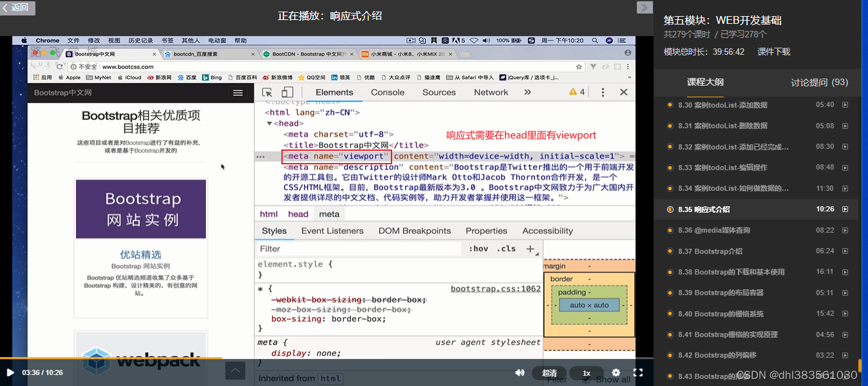Bookmark the page with star icon
The height and width of the screenshot is (386, 868).
pyautogui.click(x=579, y=66)
